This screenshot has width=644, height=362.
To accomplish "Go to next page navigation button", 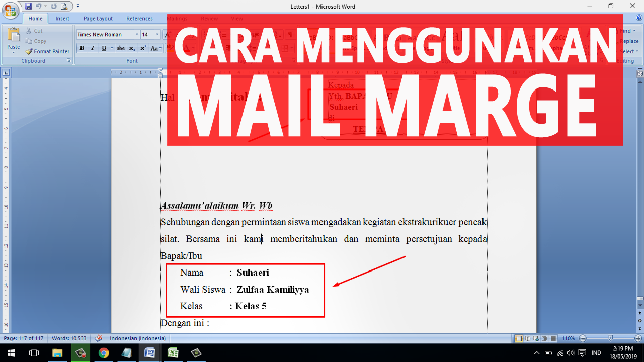I will click(640, 329).
